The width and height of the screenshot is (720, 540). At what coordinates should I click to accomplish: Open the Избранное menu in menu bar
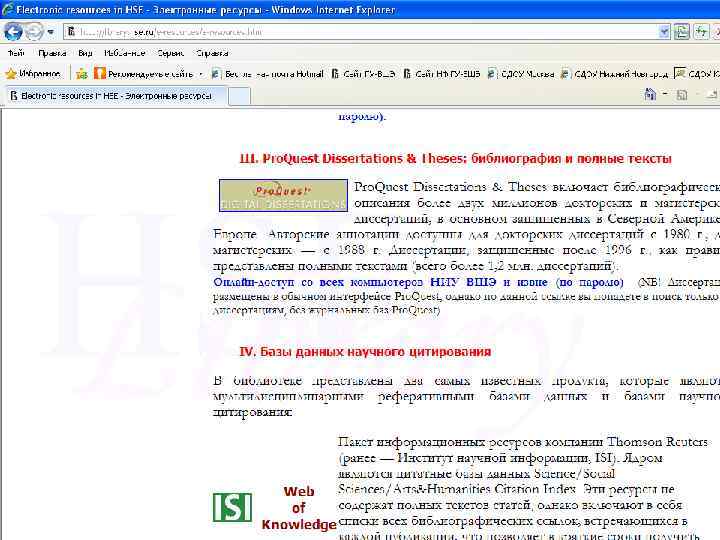point(124,53)
